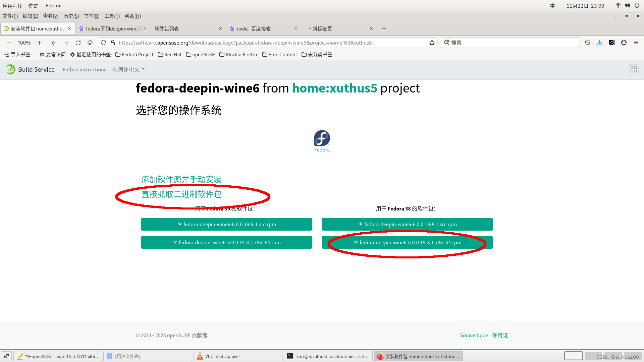The width and height of the screenshot is (644, 362).
Task: Click the home button icon
Action: [90, 43]
